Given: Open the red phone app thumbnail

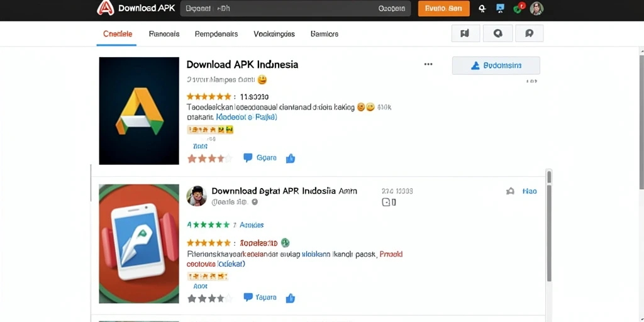Looking at the screenshot, I should 139,243.
